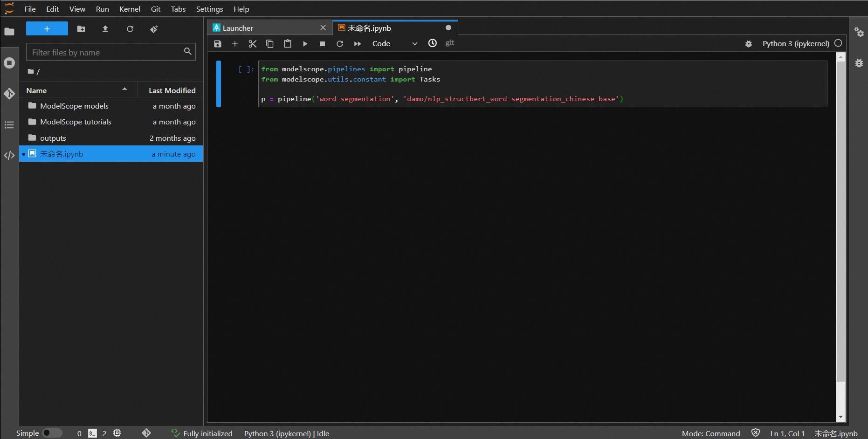
Task: Open the Kernel menu
Action: [x=130, y=9]
